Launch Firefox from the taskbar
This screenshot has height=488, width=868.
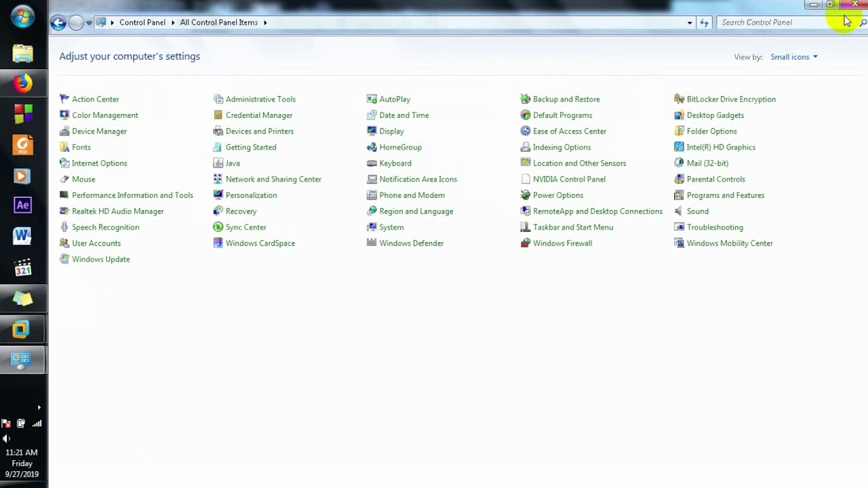click(22, 83)
